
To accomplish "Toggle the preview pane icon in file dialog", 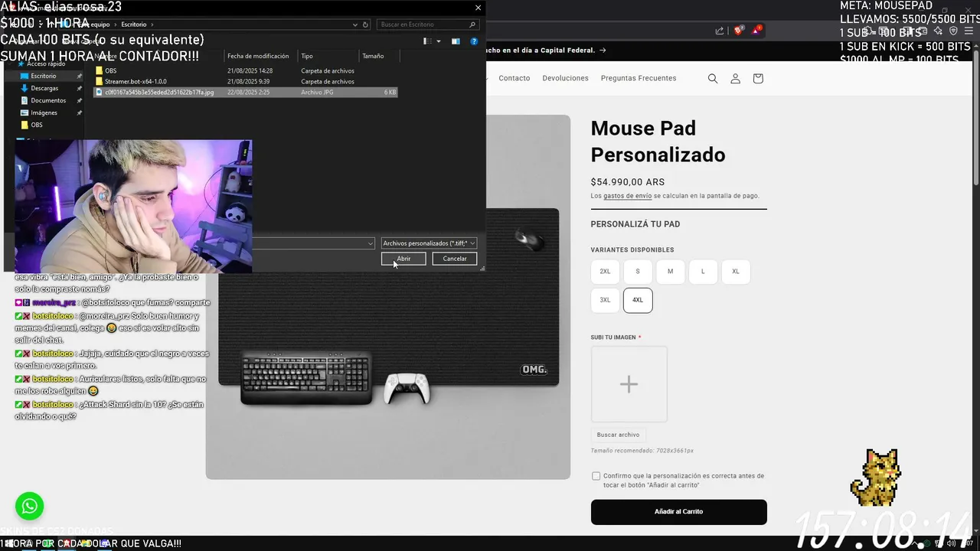I will [x=456, y=41].
